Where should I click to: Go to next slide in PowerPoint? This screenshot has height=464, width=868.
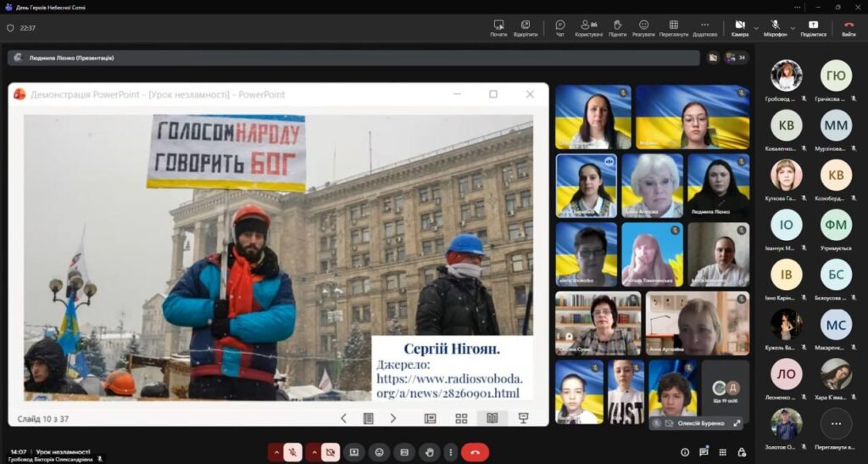pos(393,418)
